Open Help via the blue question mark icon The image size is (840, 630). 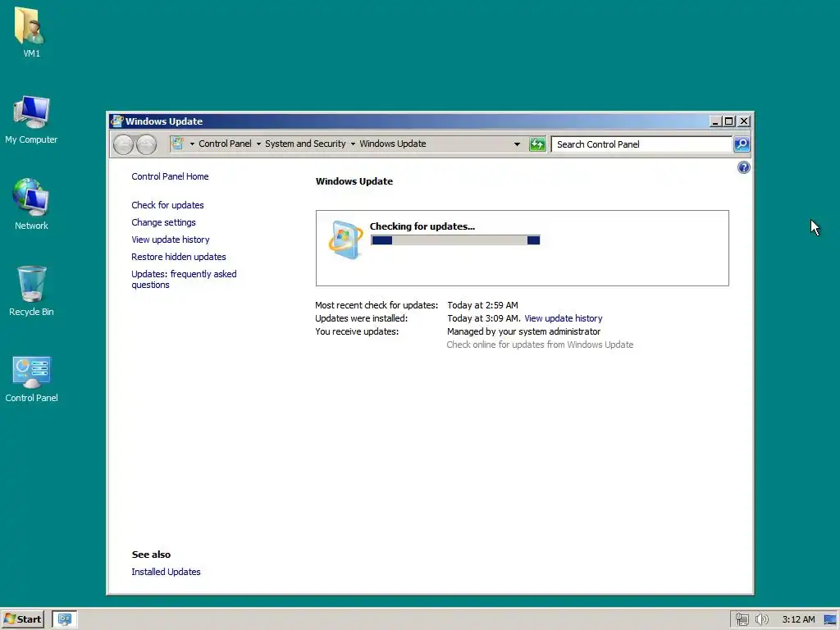coord(743,167)
